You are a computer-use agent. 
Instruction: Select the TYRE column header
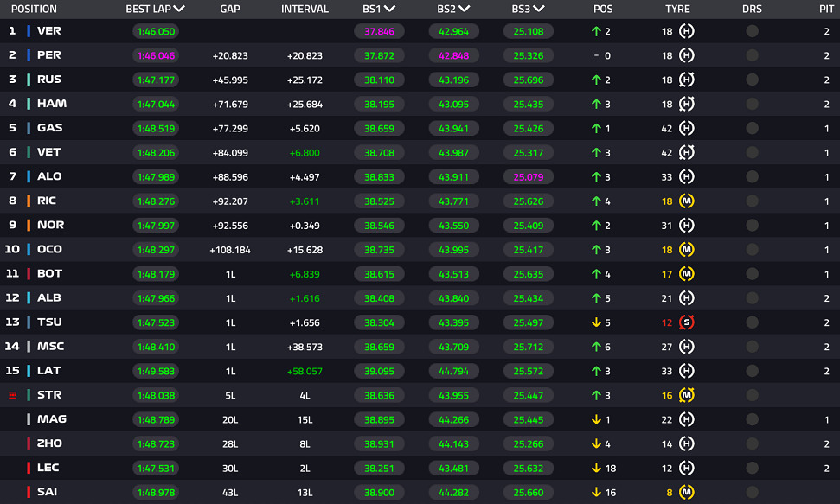point(677,10)
